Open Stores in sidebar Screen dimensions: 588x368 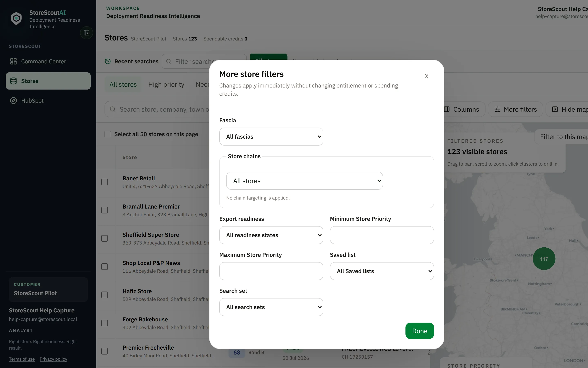(x=48, y=81)
